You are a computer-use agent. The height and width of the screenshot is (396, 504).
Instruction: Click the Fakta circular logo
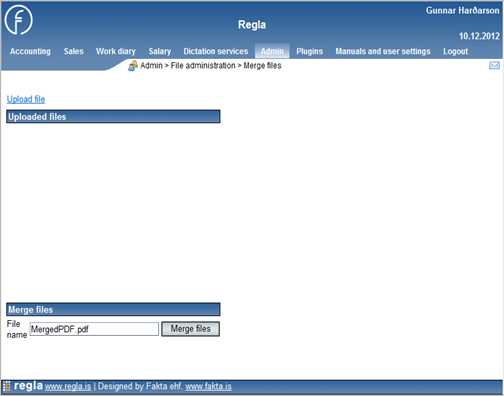click(19, 20)
